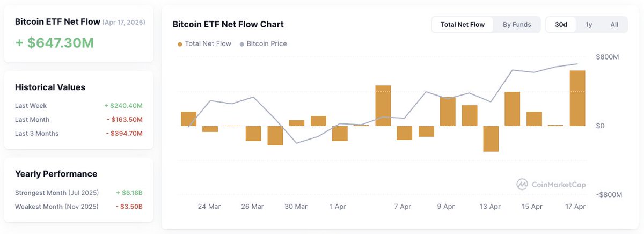Click the Last Month historical value row
Image resolution: width=644 pixels, height=234 pixels.
[x=78, y=120]
